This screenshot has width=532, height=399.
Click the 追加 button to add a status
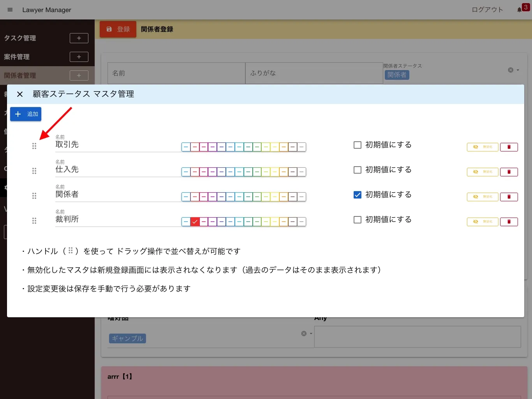[26, 114]
